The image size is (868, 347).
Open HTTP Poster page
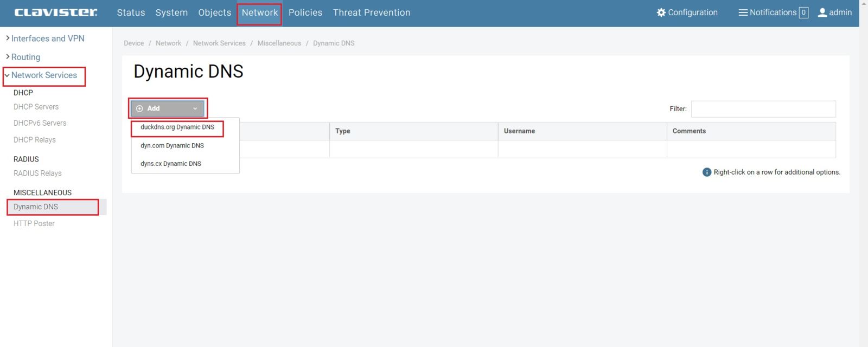point(34,223)
